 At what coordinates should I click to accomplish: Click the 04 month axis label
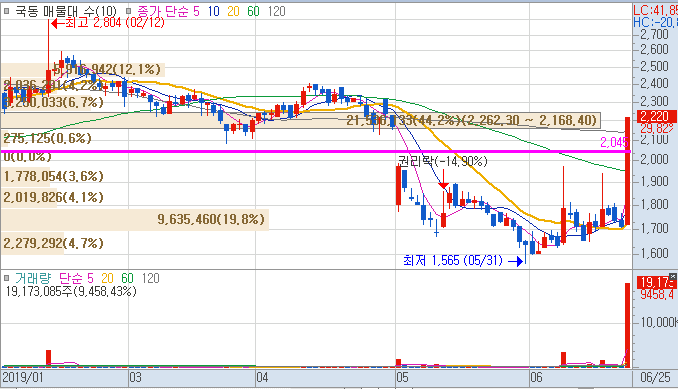point(262,377)
